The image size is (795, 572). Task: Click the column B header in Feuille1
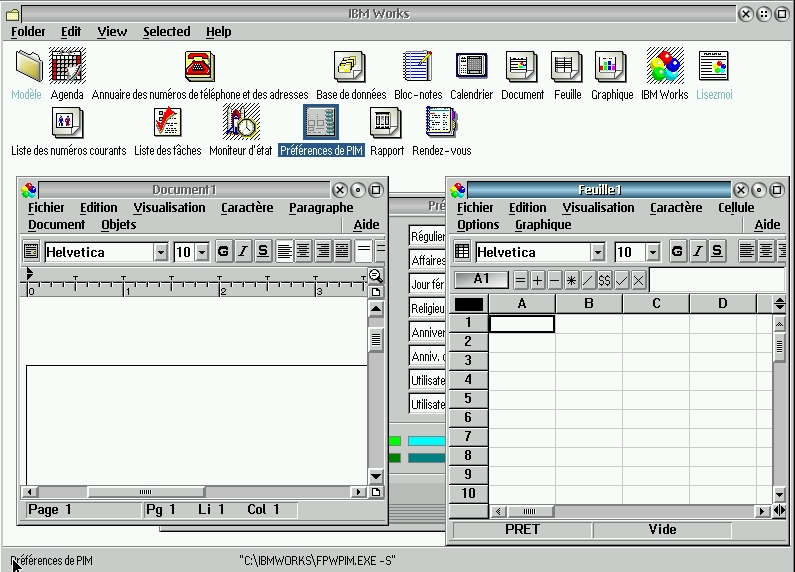pyautogui.click(x=588, y=304)
